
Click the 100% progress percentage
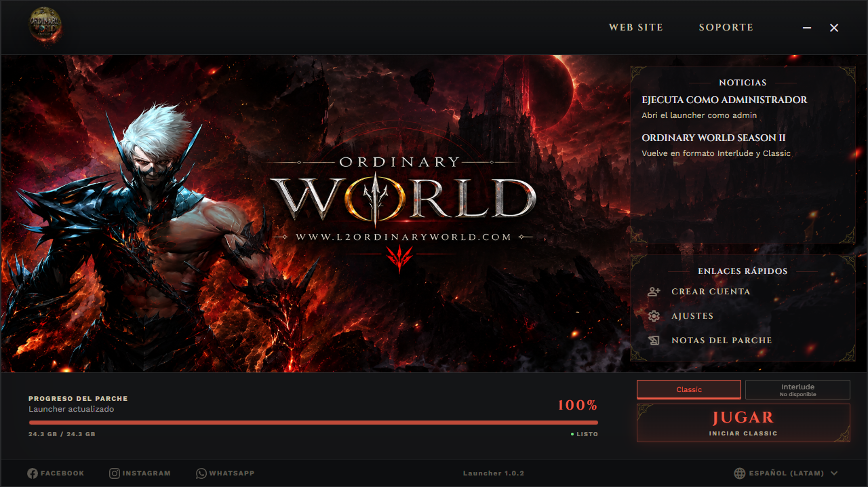(578, 406)
